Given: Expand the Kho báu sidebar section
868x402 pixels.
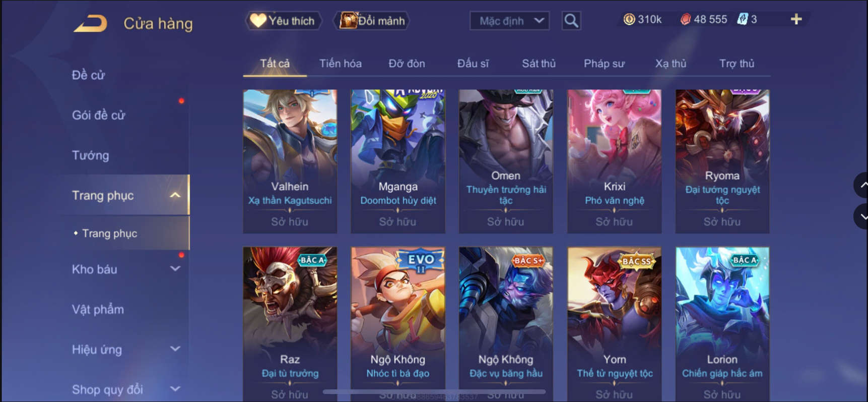Looking at the screenshot, I should [175, 269].
